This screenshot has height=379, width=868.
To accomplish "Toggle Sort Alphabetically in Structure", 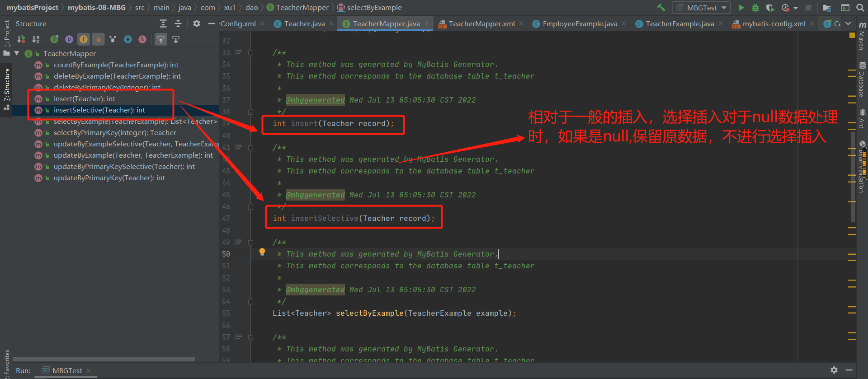I will pos(36,39).
